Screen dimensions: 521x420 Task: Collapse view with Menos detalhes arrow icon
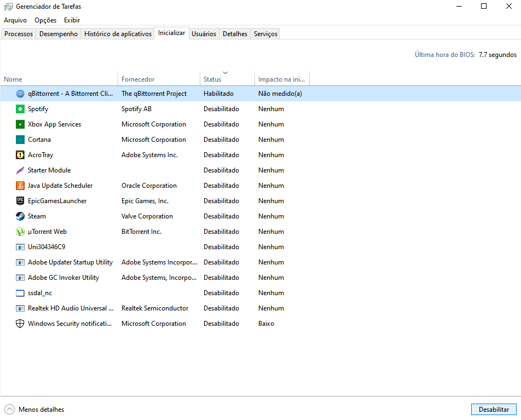[x=10, y=410]
